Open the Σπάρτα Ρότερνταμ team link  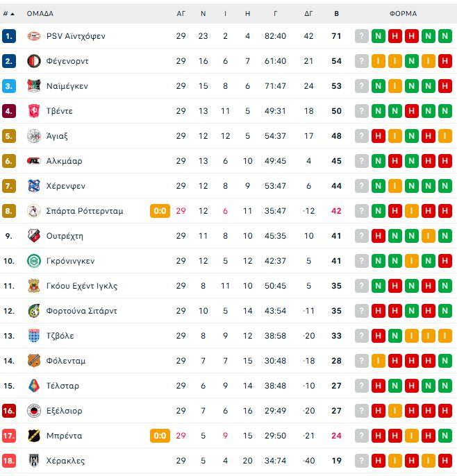point(85,211)
